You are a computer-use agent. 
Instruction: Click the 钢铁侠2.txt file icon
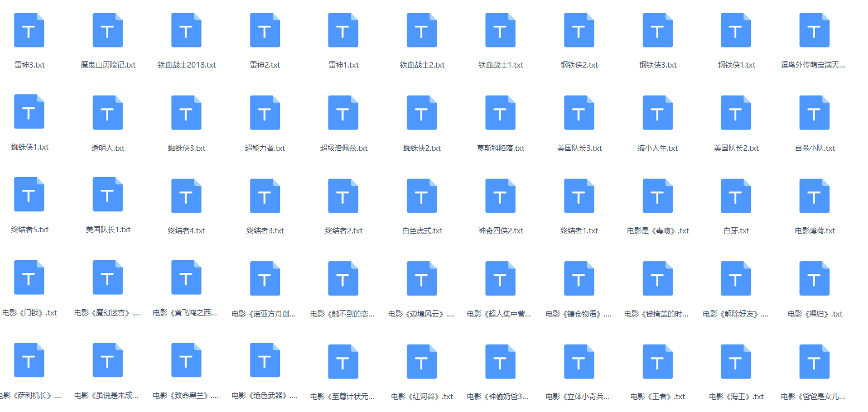(x=579, y=30)
